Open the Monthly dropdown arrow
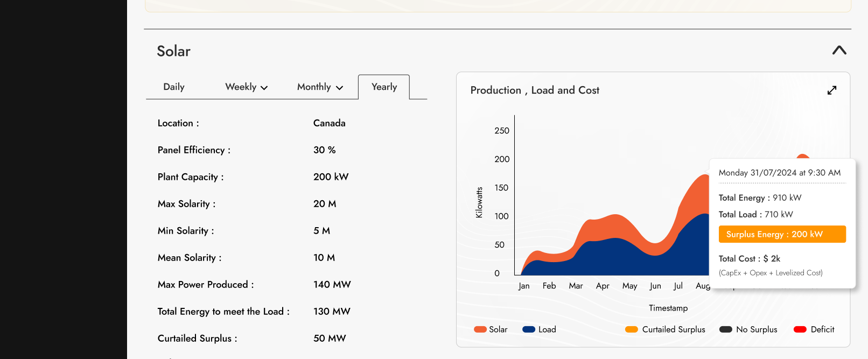 (339, 88)
